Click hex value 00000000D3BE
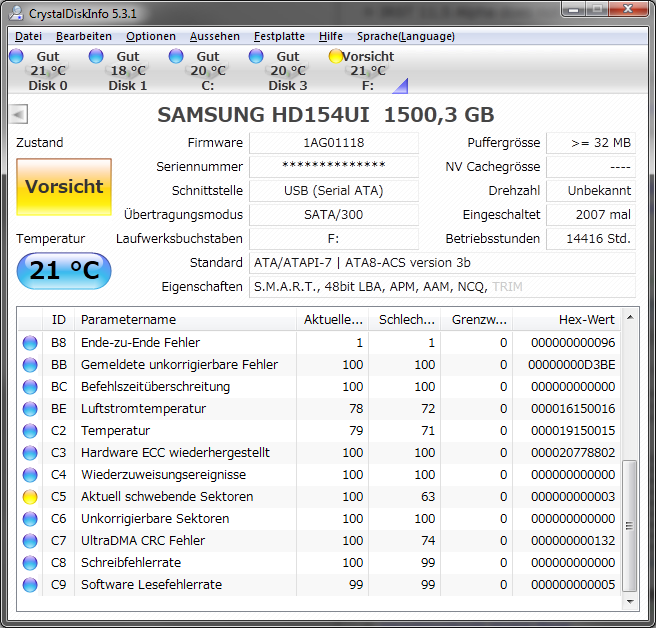This screenshot has height=628, width=656. [x=571, y=365]
